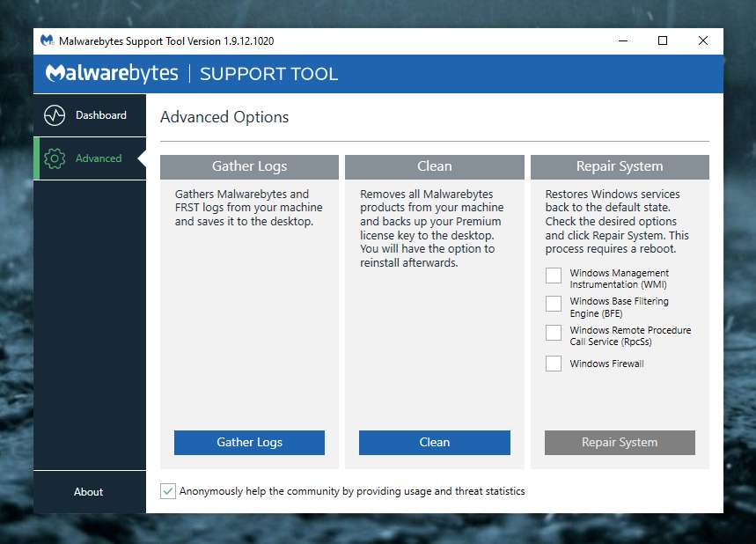Screen dimensions: 756x544
Task: Maximize the Support Tool window
Action: pyautogui.click(x=663, y=41)
